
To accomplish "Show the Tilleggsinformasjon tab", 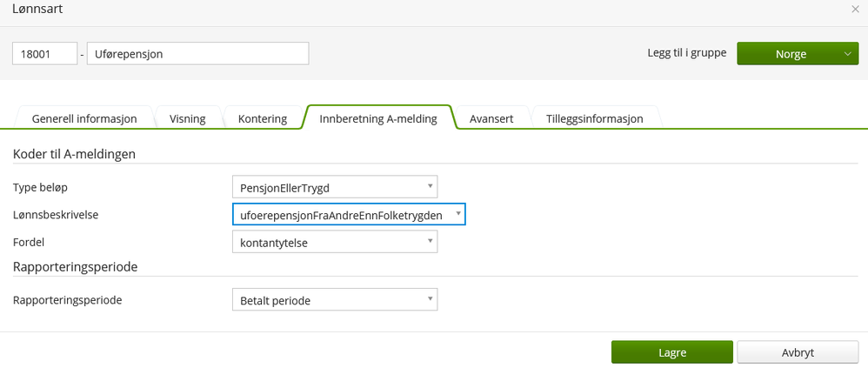I will (595, 118).
